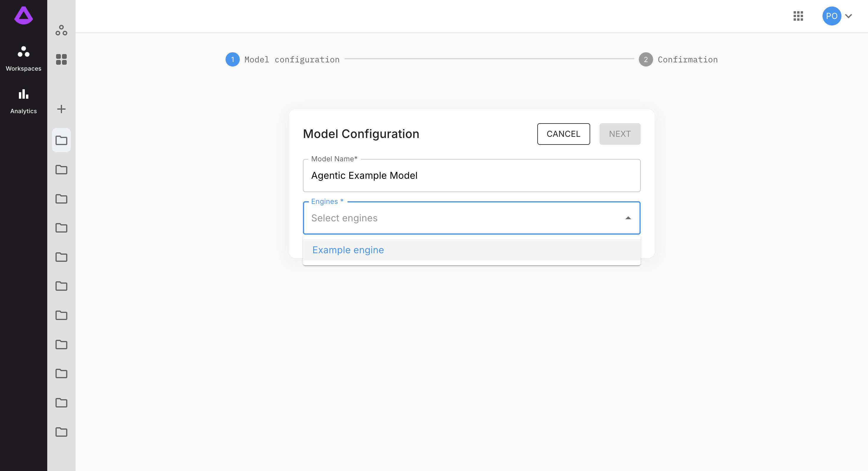Click the Select engines input field
Screen dimensions: 868x471
point(462,218)
